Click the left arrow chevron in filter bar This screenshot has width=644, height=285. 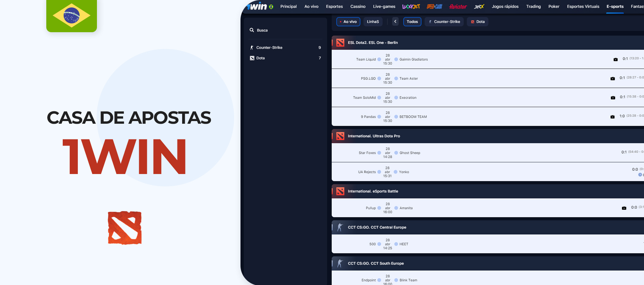[395, 21]
